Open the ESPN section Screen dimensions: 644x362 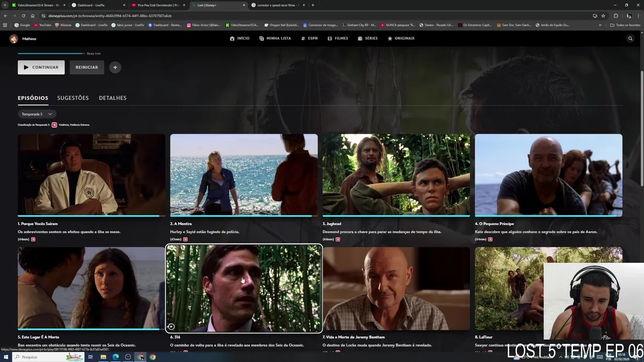click(309, 38)
